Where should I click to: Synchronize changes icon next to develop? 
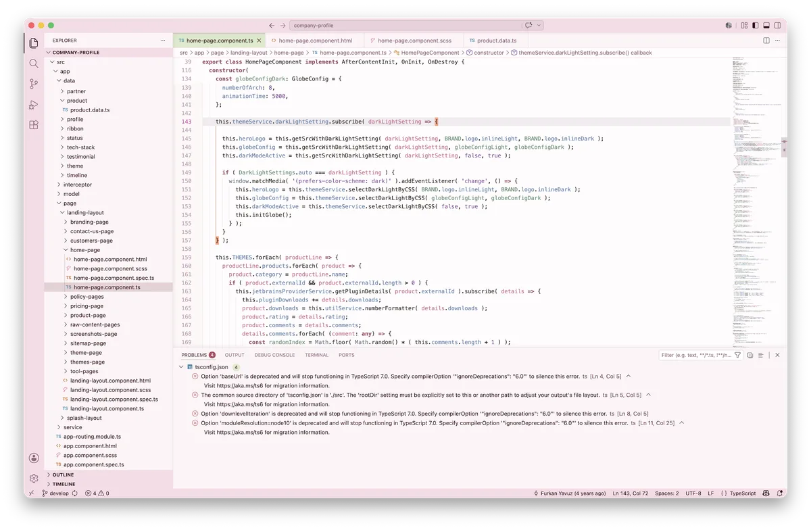point(74,493)
